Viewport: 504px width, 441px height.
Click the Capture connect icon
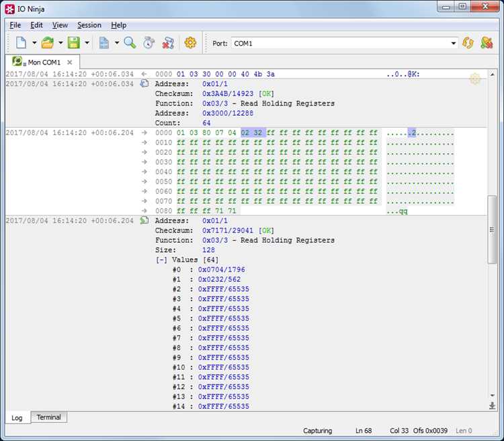pyautogui.click(x=487, y=43)
